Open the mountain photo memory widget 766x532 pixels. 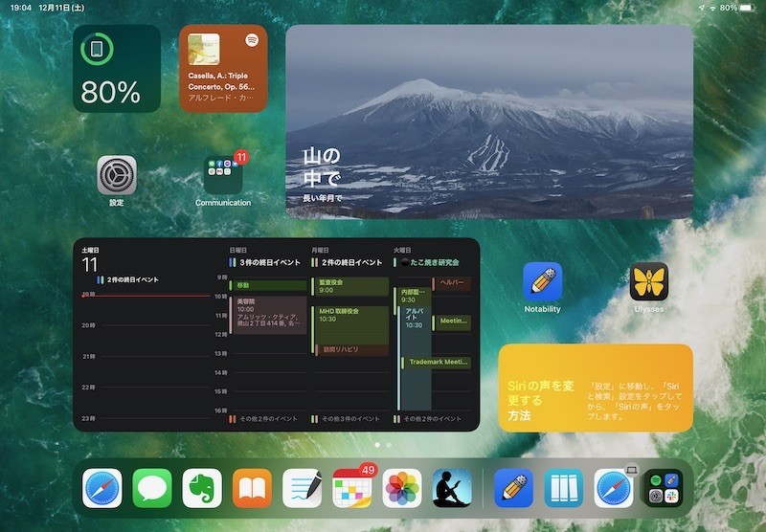[x=489, y=122]
